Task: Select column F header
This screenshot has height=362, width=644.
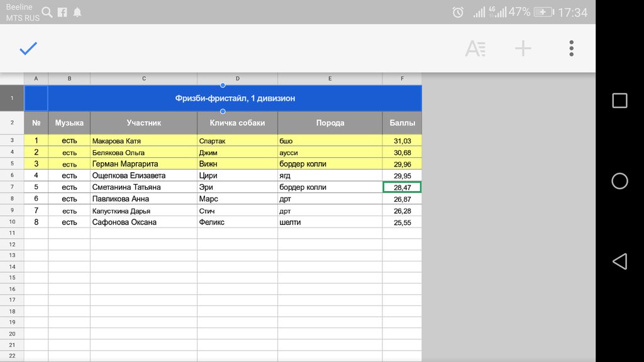Action: point(402,79)
